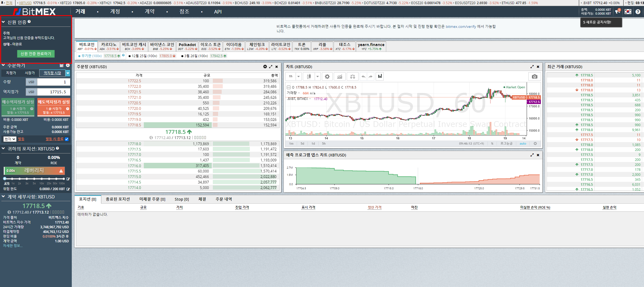Open order panel settings gear

point(68,65)
